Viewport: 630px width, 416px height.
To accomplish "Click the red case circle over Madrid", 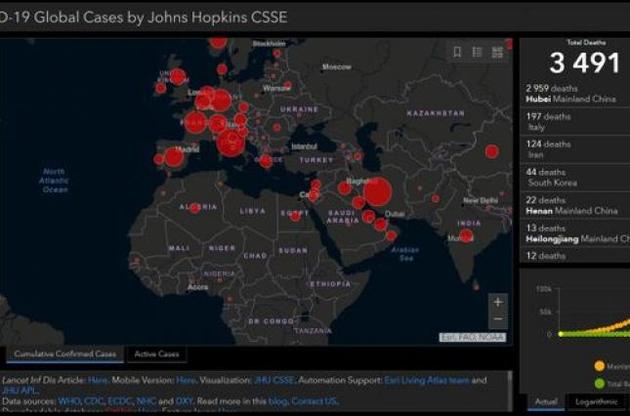I will tap(173, 157).
